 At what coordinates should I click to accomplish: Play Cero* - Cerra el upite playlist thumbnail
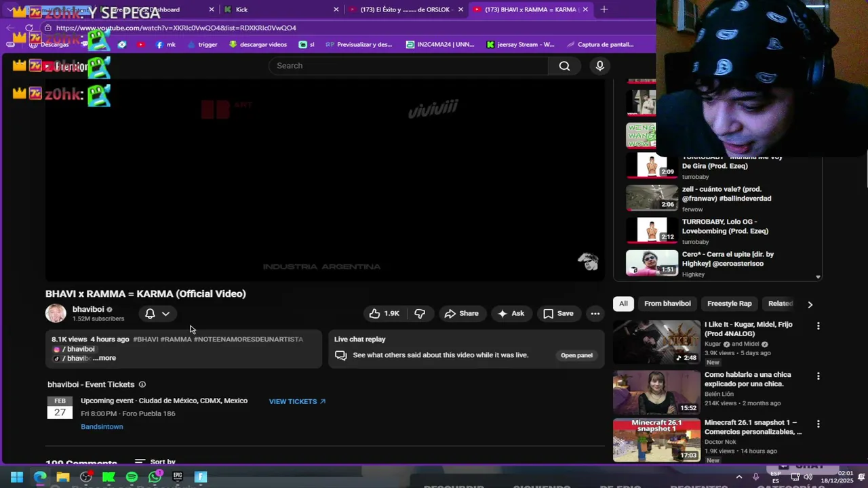[652, 263]
